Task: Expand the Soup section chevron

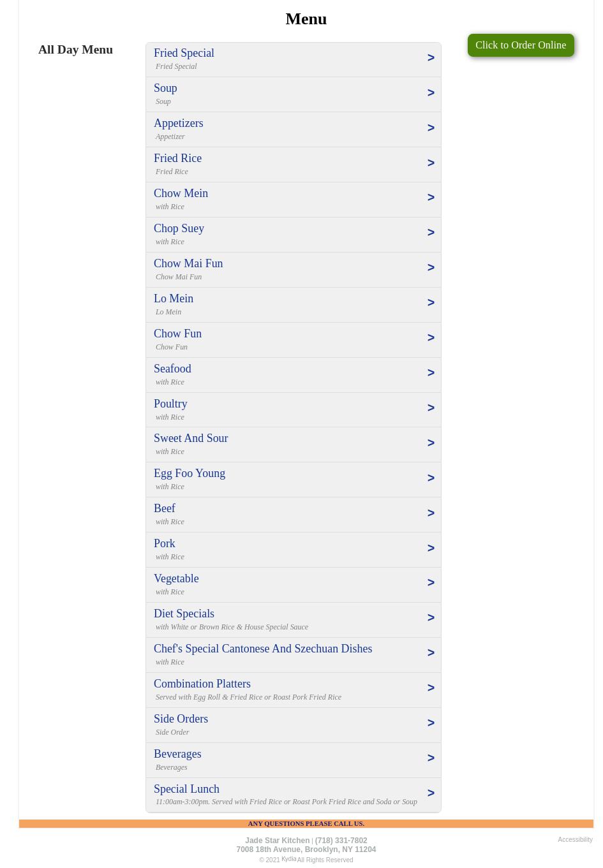Action: pyautogui.click(x=431, y=93)
